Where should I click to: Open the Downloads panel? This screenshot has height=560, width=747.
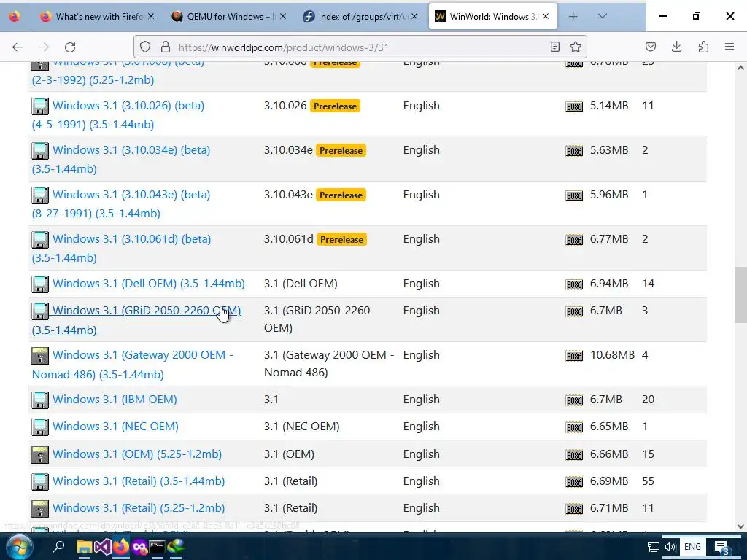[676, 47]
